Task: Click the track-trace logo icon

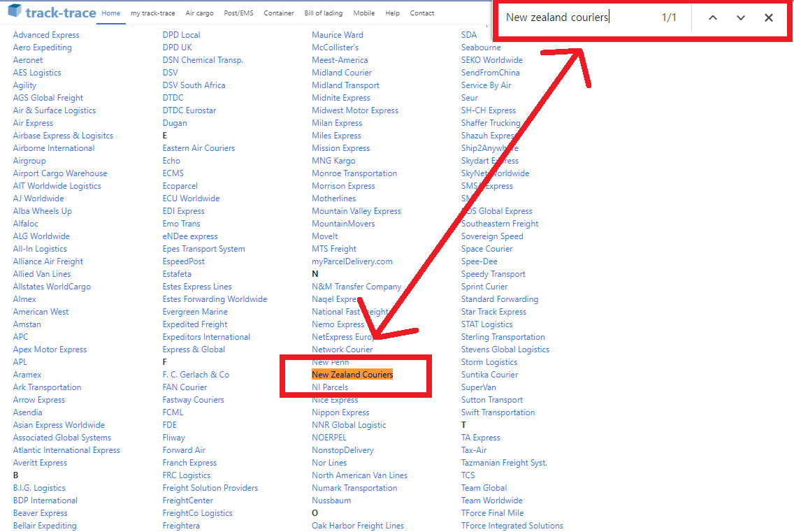Action: coord(14,10)
